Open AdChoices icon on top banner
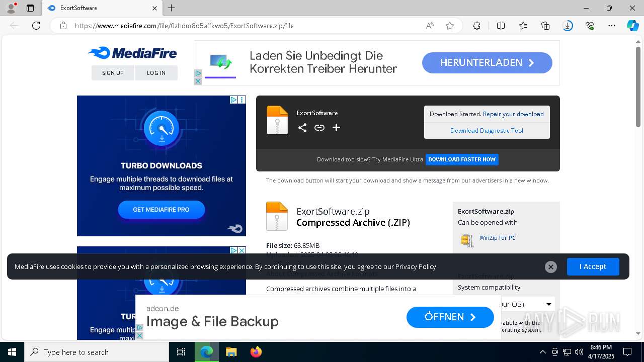644x362 pixels. coord(198,73)
